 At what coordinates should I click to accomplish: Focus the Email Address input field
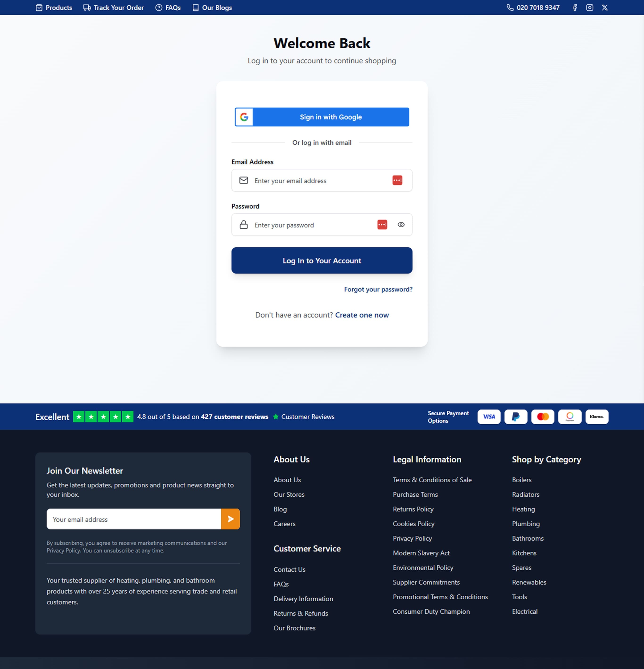tap(321, 180)
